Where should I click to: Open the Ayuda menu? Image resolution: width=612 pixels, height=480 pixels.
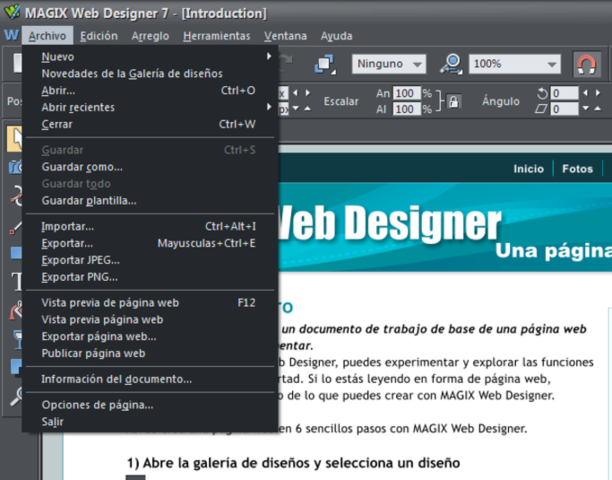[x=336, y=36]
